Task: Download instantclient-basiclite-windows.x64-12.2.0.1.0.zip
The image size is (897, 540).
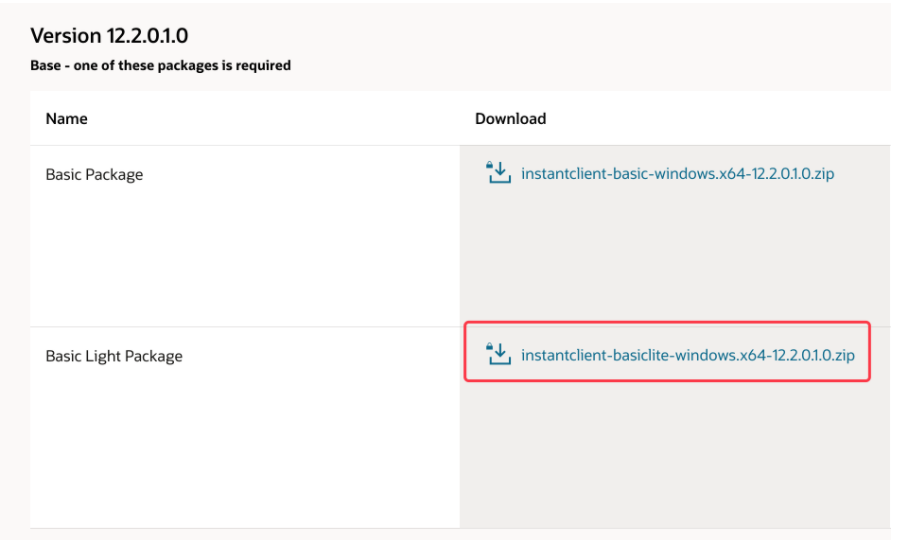Action: [687, 355]
